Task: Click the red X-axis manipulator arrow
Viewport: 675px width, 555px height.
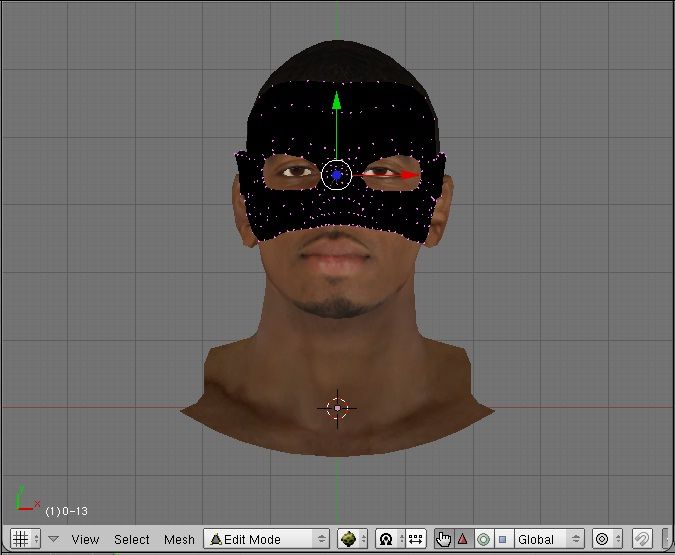Action: click(x=410, y=175)
